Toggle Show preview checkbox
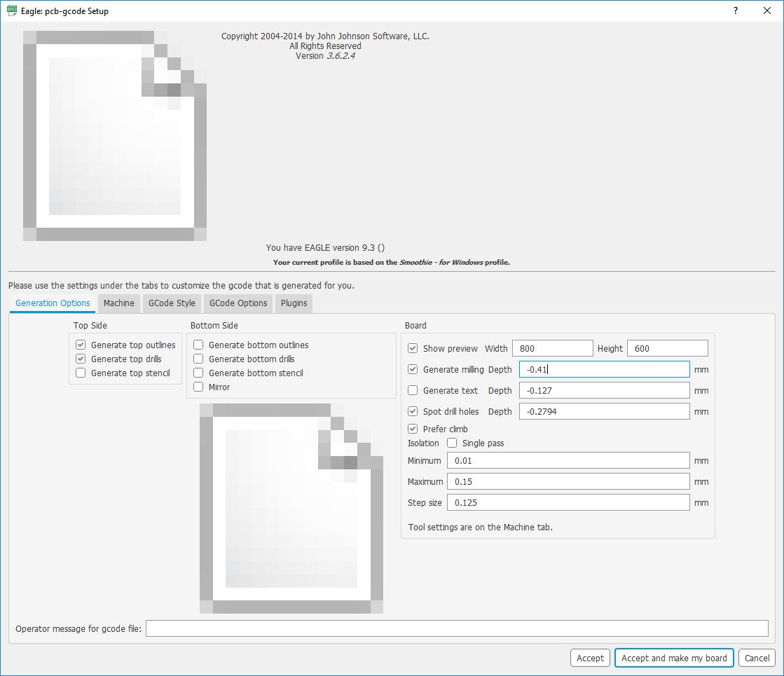This screenshot has width=784, height=676. (413, 348)
